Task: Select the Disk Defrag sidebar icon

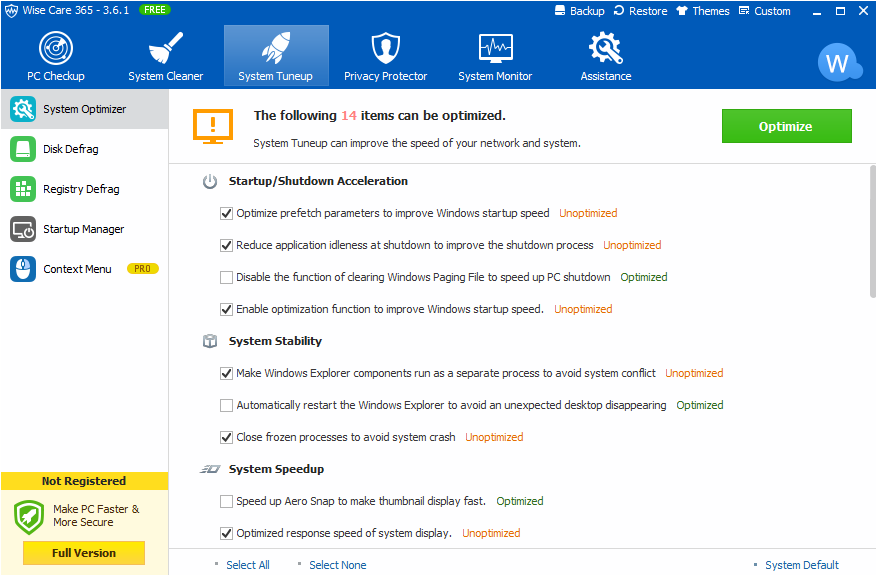Action: coord(23,149)
